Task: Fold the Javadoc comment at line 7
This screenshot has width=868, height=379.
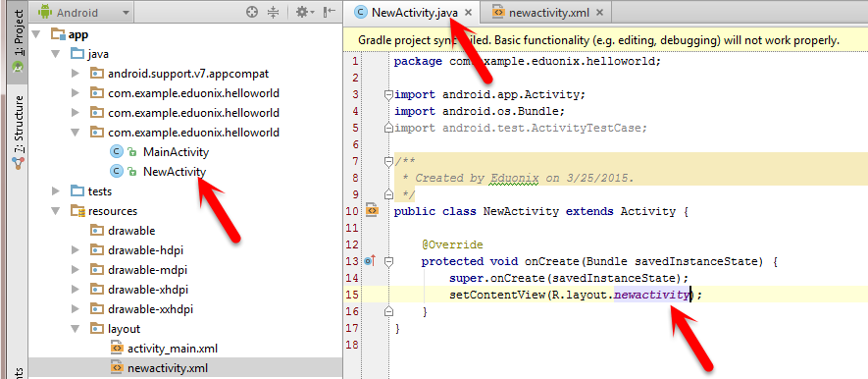Action: point(388,162)
